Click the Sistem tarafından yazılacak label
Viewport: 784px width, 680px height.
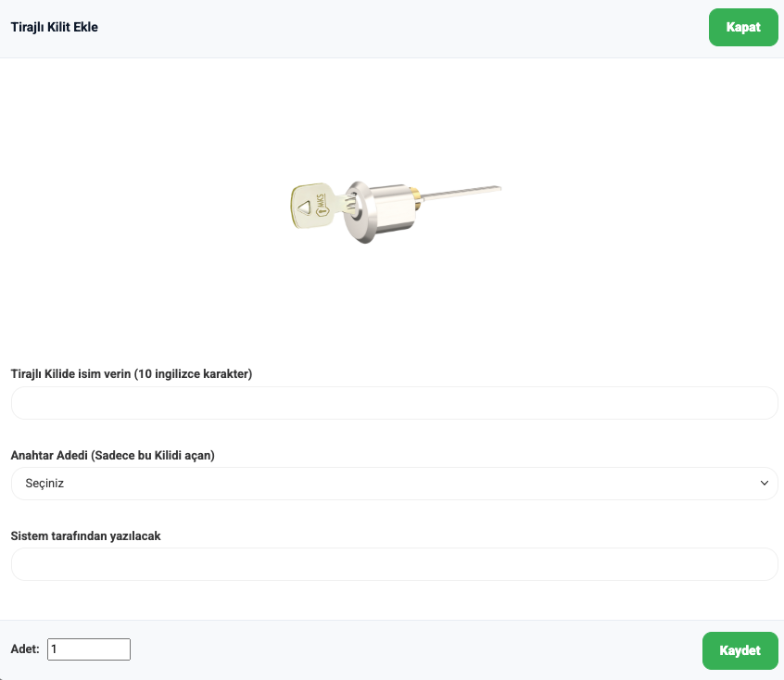[85, 535]
